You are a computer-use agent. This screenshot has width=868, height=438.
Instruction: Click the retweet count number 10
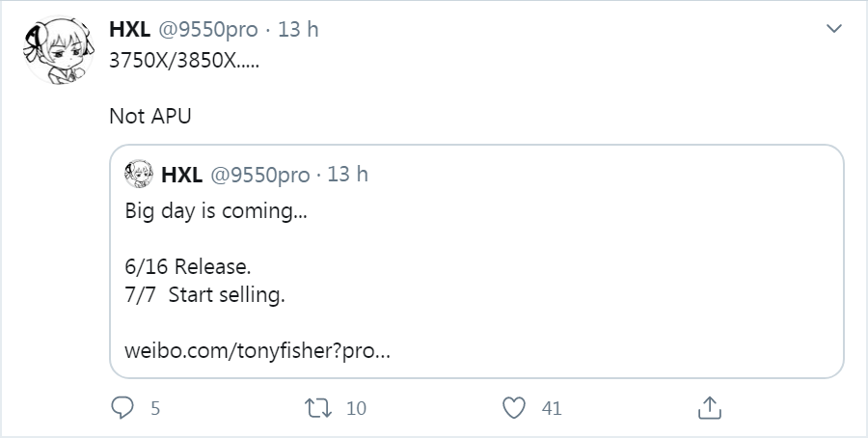356,409
